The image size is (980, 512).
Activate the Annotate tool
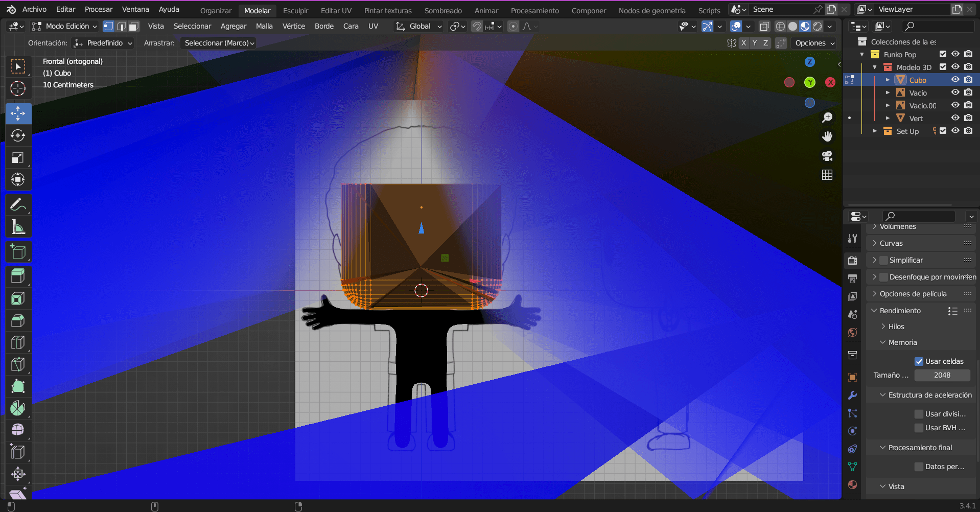18,204
